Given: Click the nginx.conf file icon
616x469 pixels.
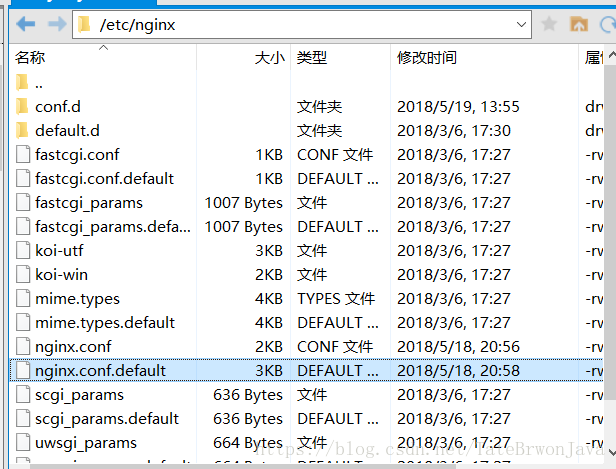Looking at the screenshot, I should (23, 346).
